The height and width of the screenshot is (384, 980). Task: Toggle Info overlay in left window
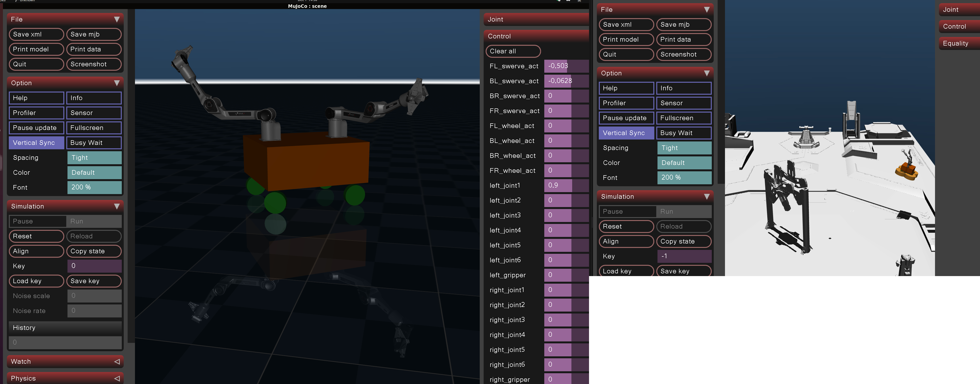94,98
